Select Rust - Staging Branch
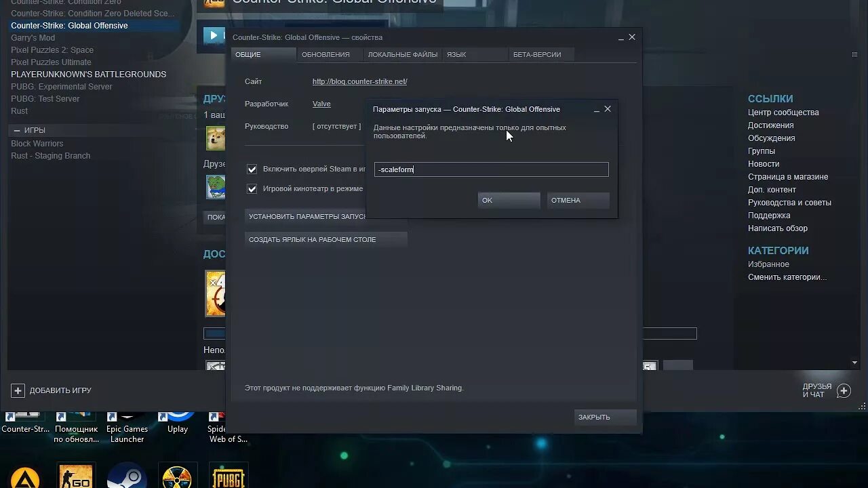Image resolution: width=868 pixels, height=488 pixels. pos(51,156)
